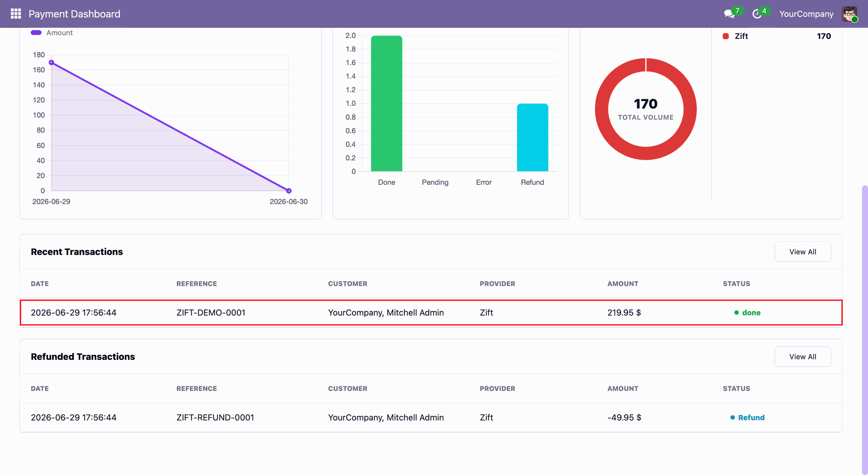Open the ZIFT-REFUND-0001 refund row
This screenshot has width=868, height=475.
[x=431, y=418]
